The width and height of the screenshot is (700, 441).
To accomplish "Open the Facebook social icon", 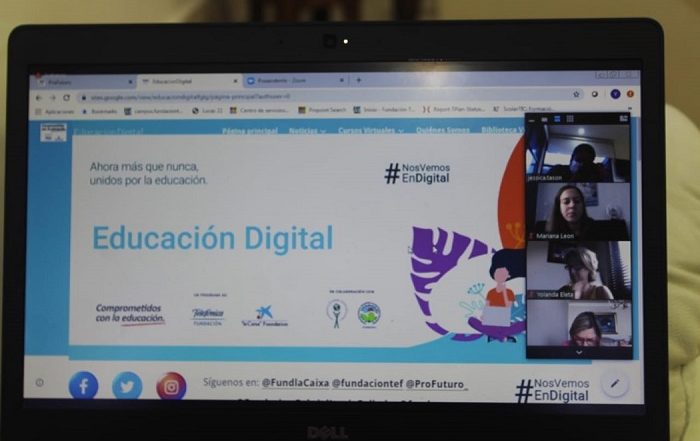I will [x=83, y=385].
